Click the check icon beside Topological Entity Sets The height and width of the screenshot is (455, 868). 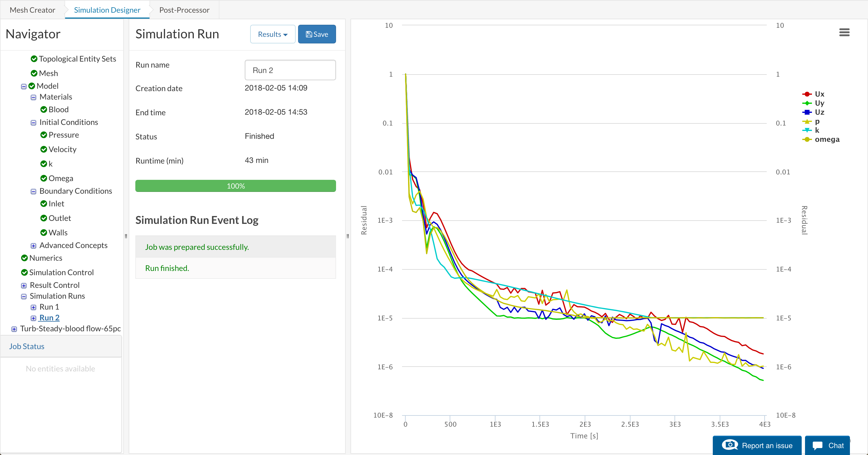pyautogui.click(x=34, y=59)
